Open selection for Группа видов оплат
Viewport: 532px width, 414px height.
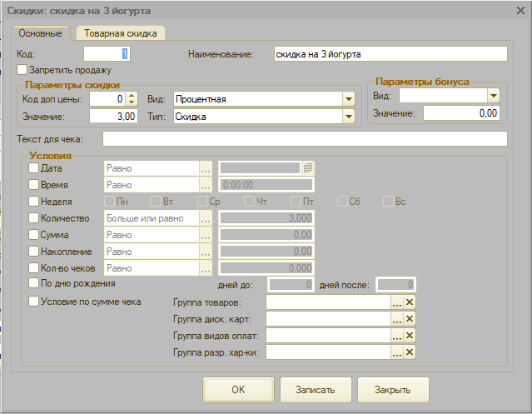[397, 337]
